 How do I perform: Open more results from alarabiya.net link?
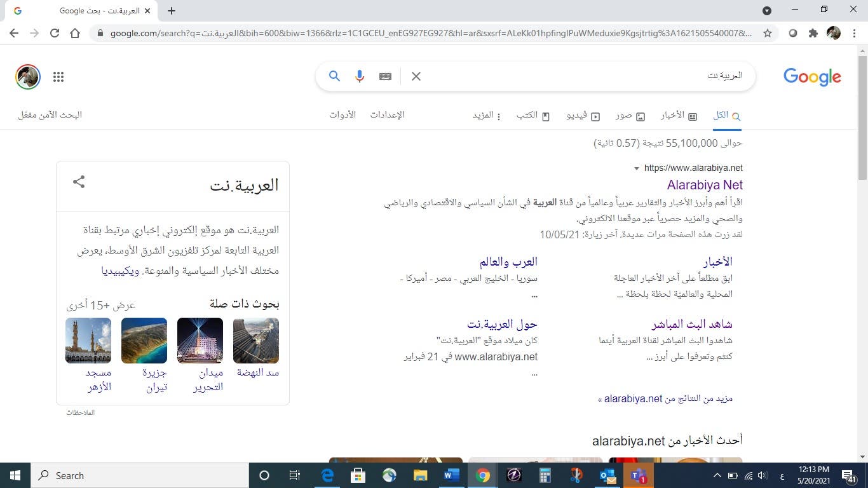coord(665,398)
